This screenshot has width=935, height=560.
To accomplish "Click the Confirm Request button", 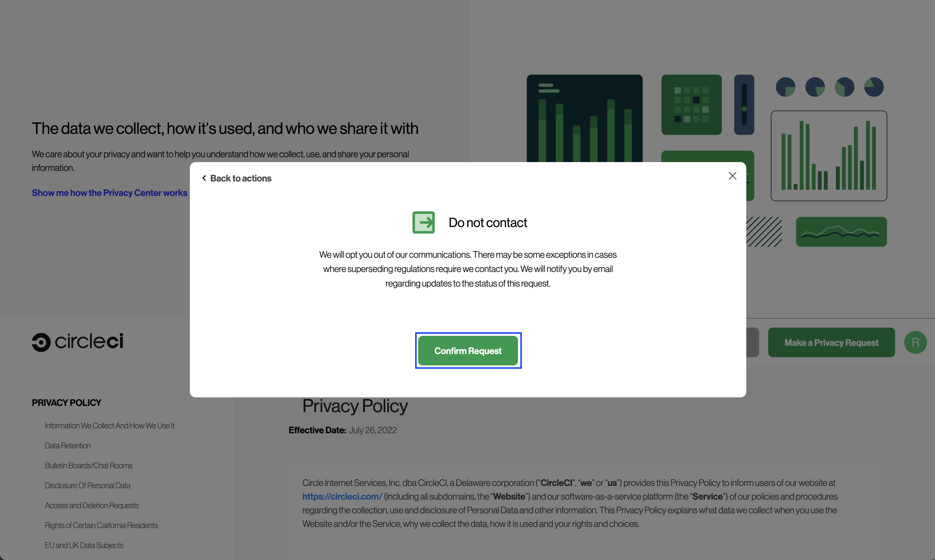I will pyautogui.click(x=468, y=351).
